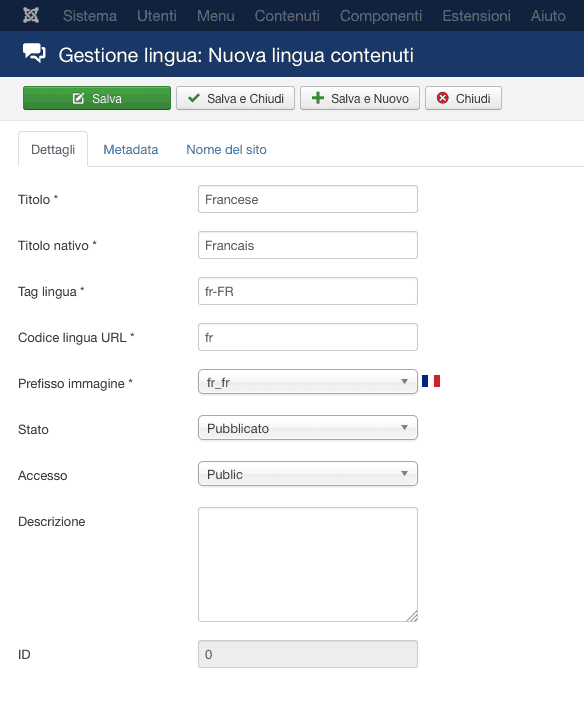Screen dimensions: 584x712
Task: Click the French flag preview icon
Action: tap(431, 381)
